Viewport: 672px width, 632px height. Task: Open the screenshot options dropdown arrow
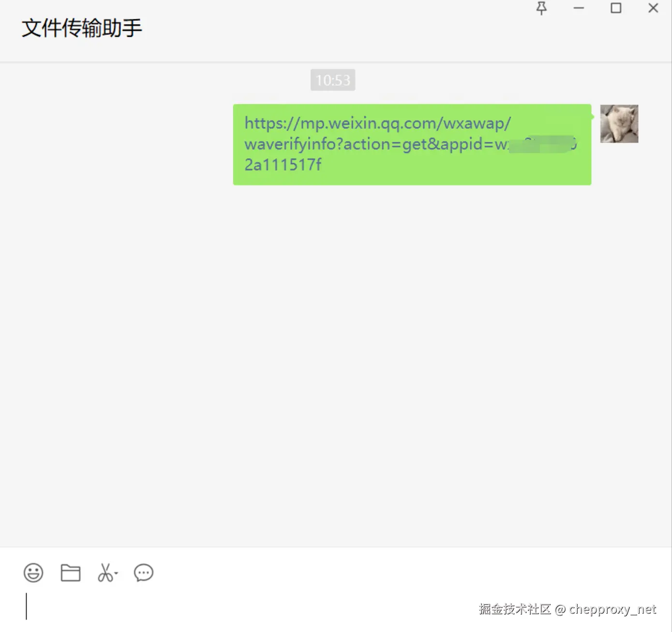click(116, 573)
